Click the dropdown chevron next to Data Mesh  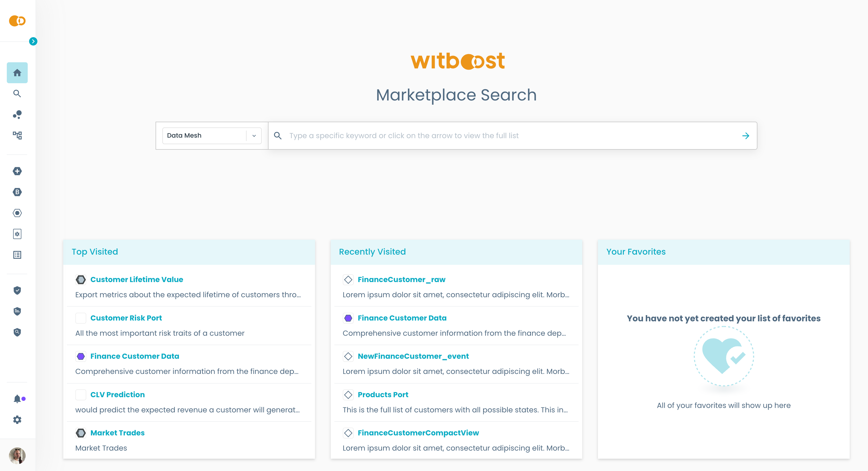254,136
